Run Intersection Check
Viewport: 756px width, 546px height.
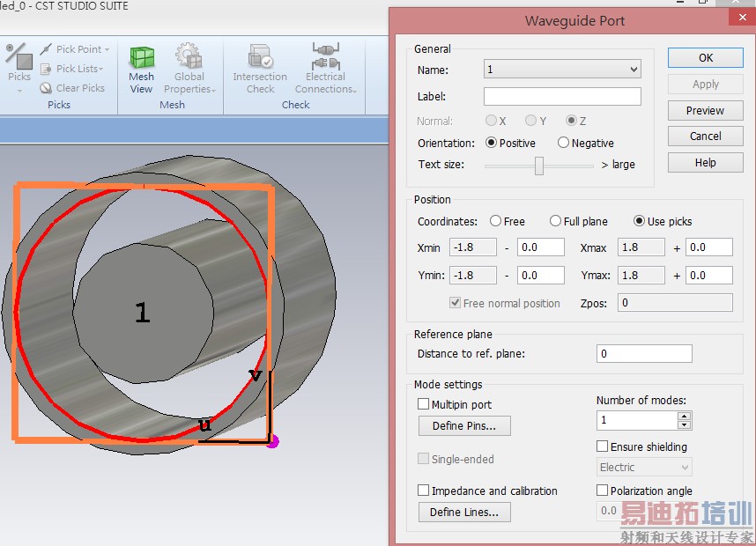click(x=260, y=69)
